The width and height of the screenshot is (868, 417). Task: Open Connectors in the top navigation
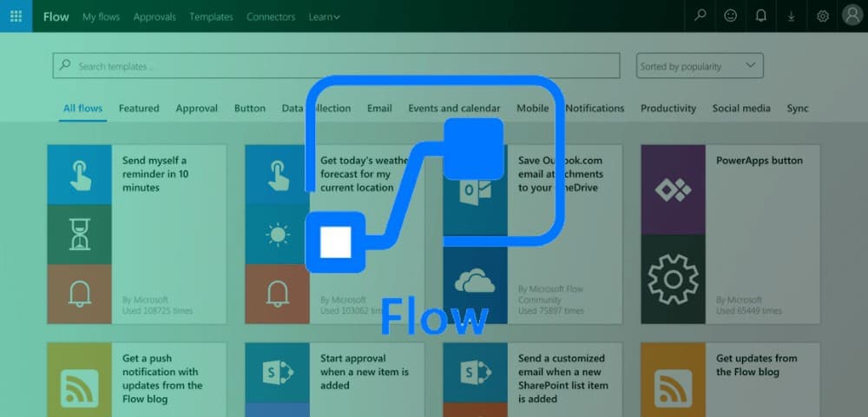tap(271, 17)
